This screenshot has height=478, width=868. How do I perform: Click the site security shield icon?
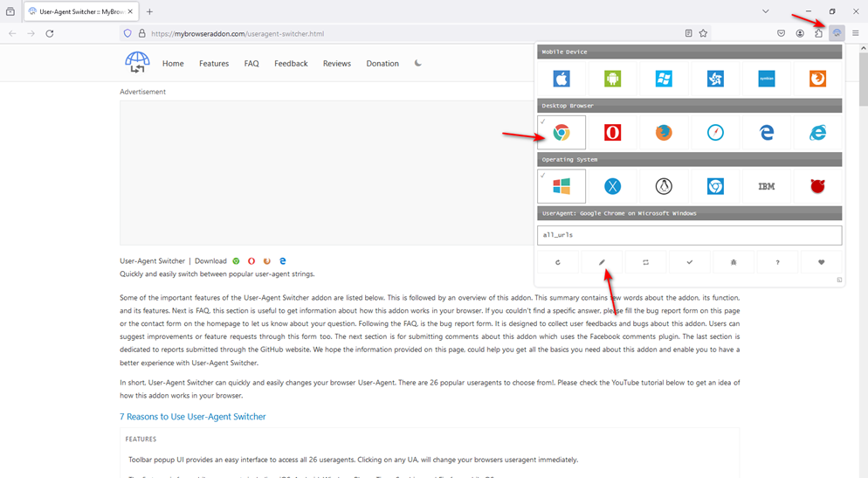(127, 33)
